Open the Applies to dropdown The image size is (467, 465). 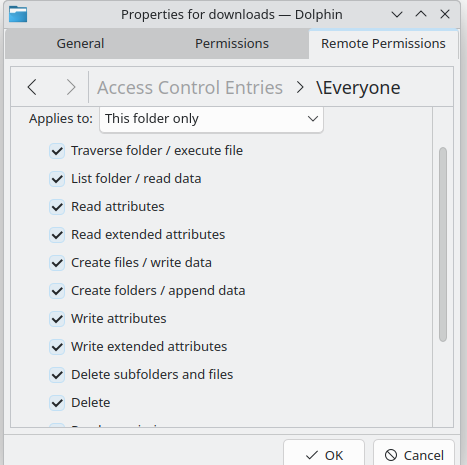(x=211, y=119)
